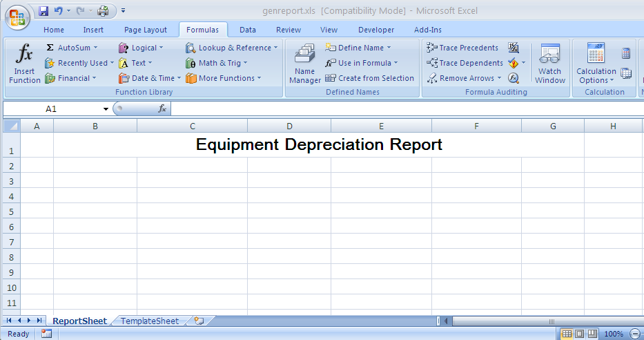Click Error Checking icon

(x=514, y=63)
